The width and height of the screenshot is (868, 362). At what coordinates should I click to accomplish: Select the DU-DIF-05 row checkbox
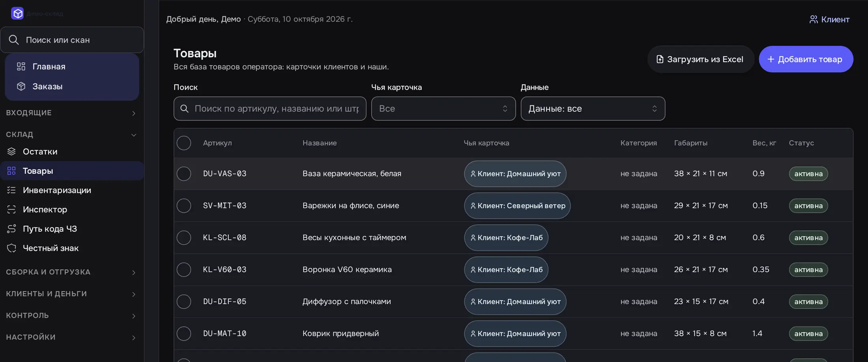pos(184,302)
